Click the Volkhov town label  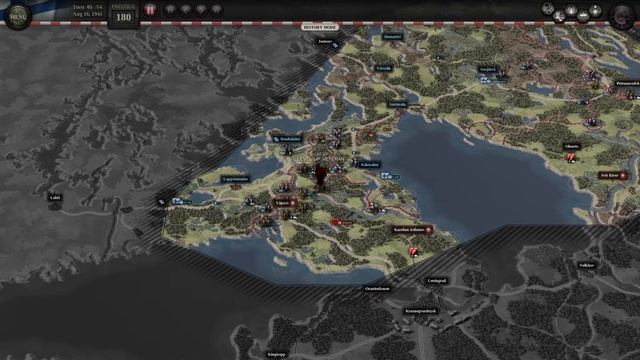point(587,265)
